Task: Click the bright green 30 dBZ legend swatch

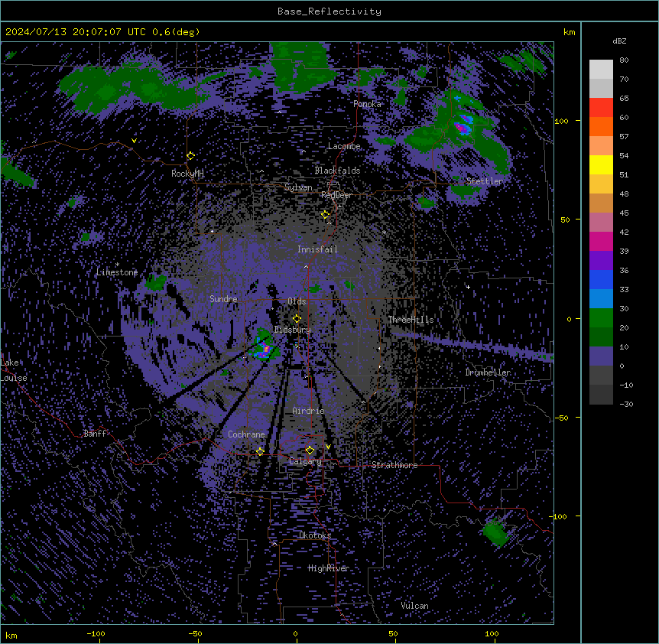Action: coord(601,318)
